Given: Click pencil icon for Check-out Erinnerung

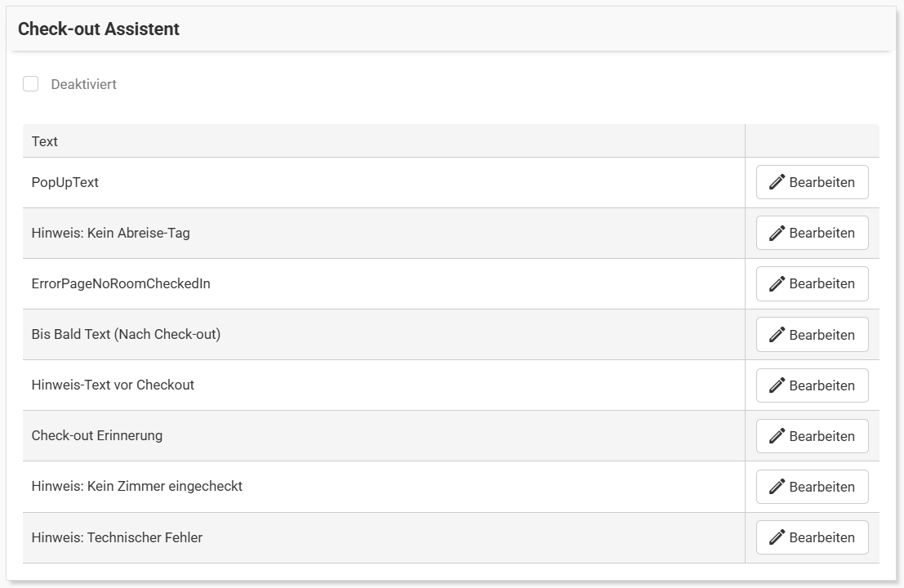Looking at the screenshot, I should (x=777, y=436).
